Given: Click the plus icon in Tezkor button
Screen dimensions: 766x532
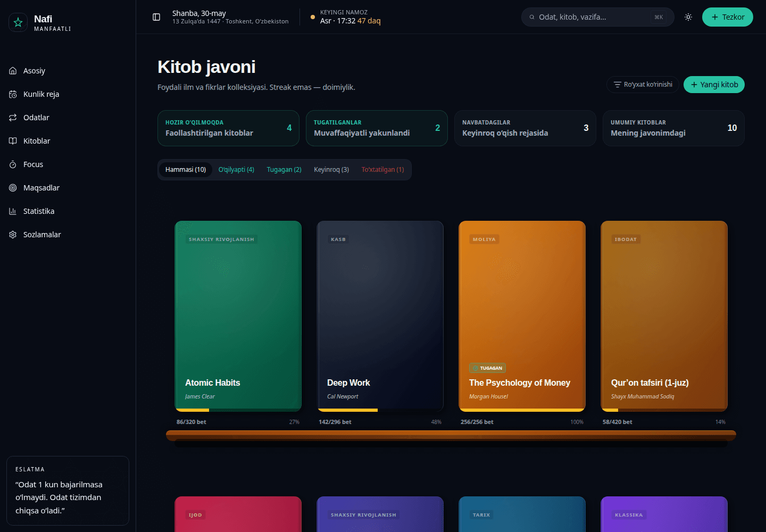Looking at the screenshot, I should (x=715, y=17).
